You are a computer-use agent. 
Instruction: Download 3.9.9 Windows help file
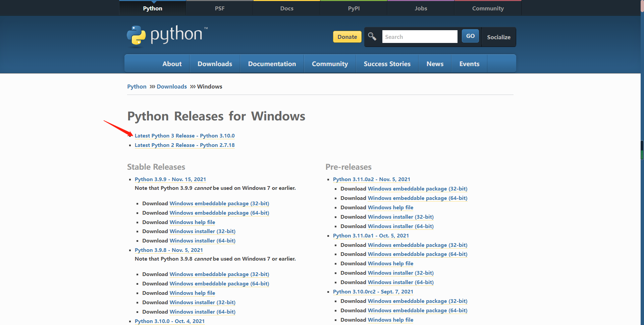pyautogui.click(x=192, y=222)
